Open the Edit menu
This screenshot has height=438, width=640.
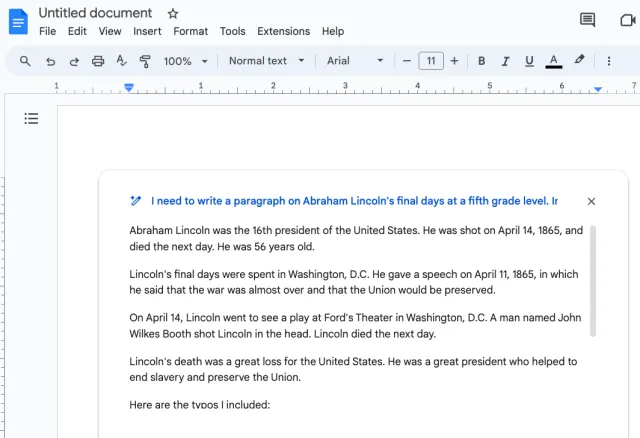coord(77,31)
